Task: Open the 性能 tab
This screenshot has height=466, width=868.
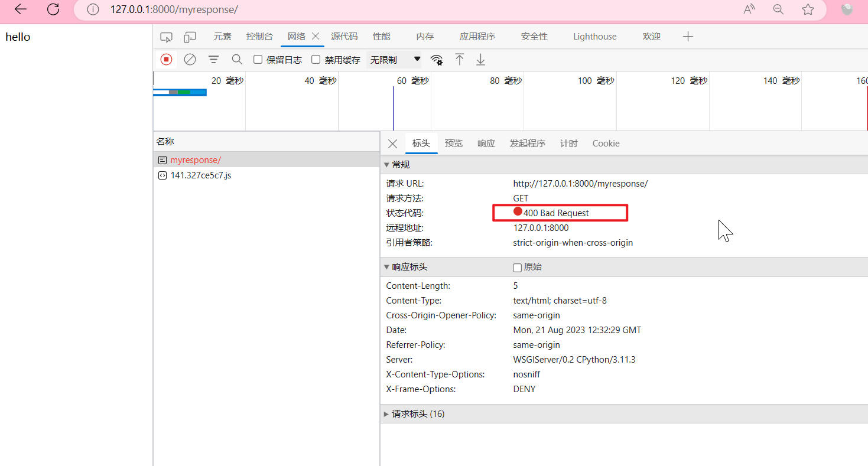Action: pos(382,37)
